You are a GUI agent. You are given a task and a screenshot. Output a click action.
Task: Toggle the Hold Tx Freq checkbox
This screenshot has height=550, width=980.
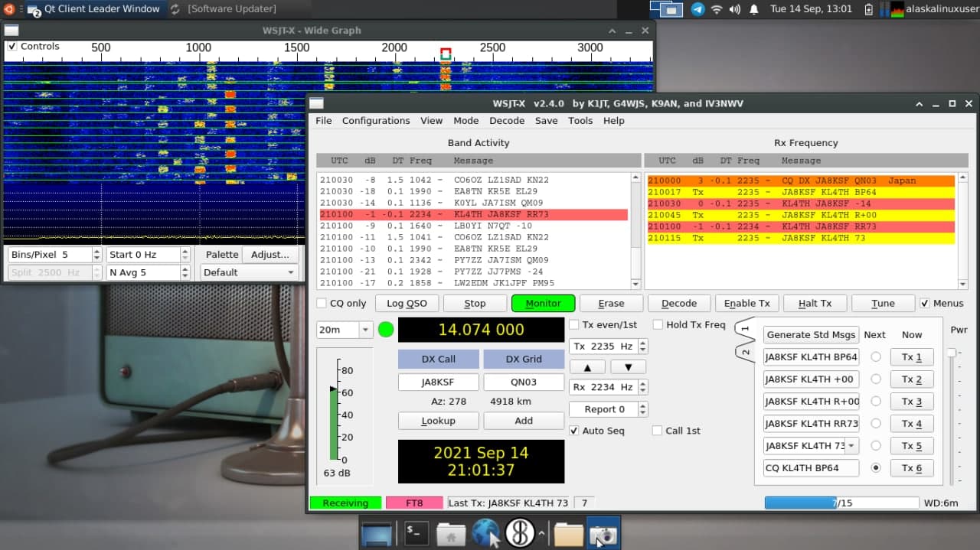pyautogui.click(x=658, y=324)
